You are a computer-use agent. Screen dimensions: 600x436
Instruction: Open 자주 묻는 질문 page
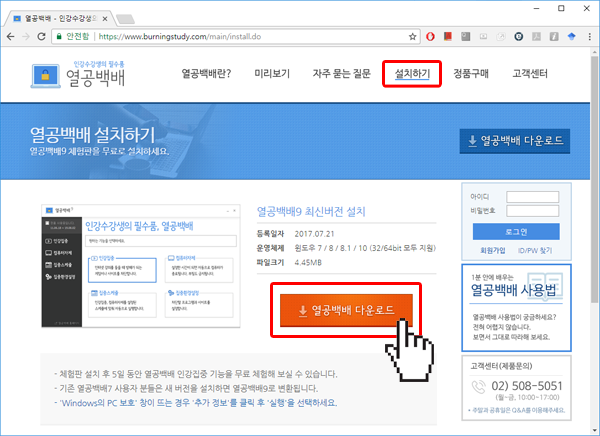pyautogui.click(x=341, y=73)
